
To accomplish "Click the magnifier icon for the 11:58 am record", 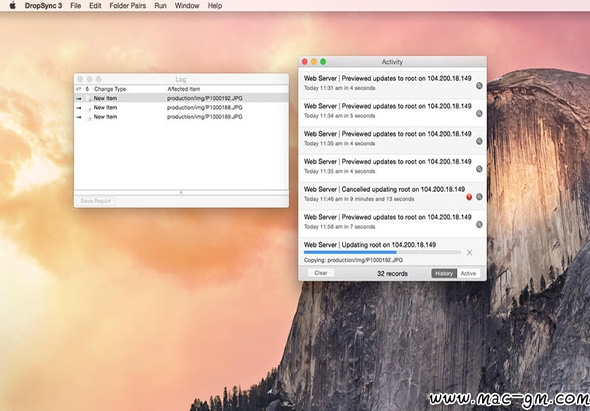I will point(479,224).
